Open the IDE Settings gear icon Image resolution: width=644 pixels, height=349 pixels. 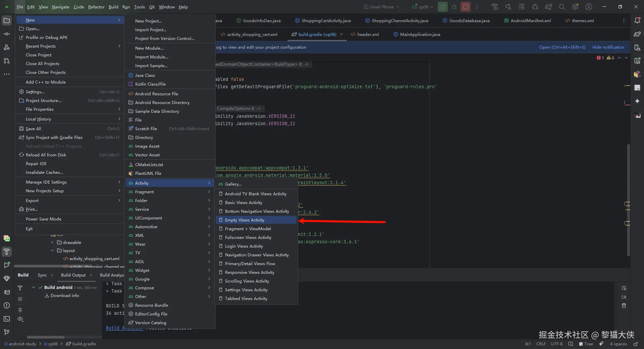tap(575, 7)
